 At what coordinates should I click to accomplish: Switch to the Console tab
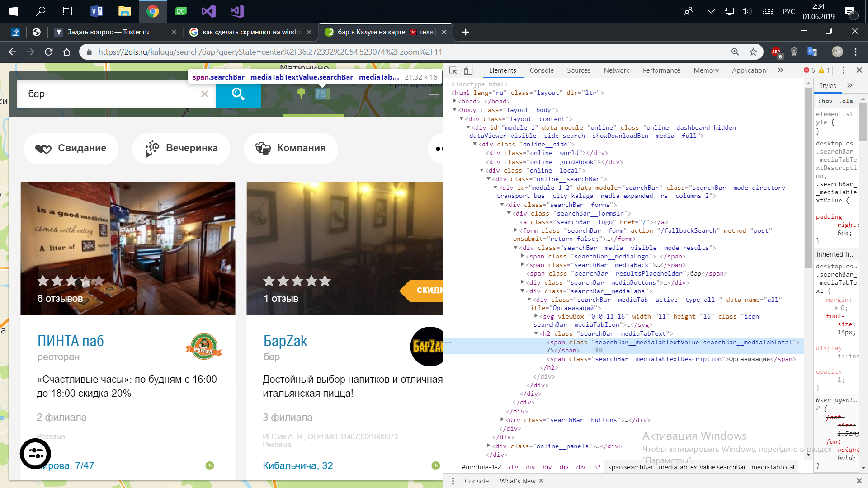pyautogui.click(x=542, y=70)
